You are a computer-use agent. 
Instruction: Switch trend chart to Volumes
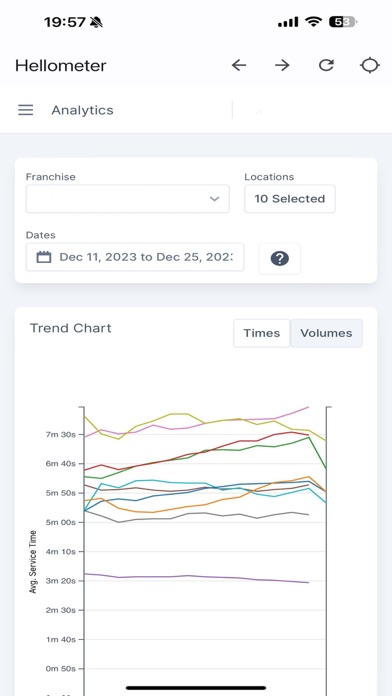[326, 333]
